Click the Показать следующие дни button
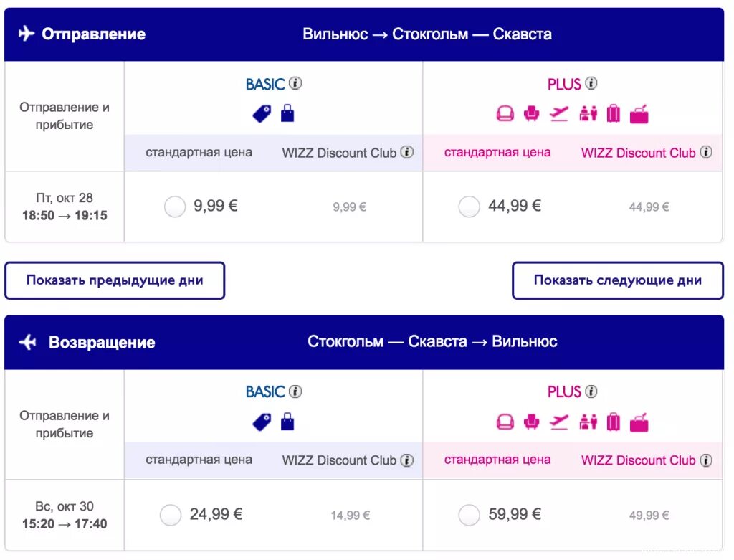734x560 pixels. (x=617, y=280)
